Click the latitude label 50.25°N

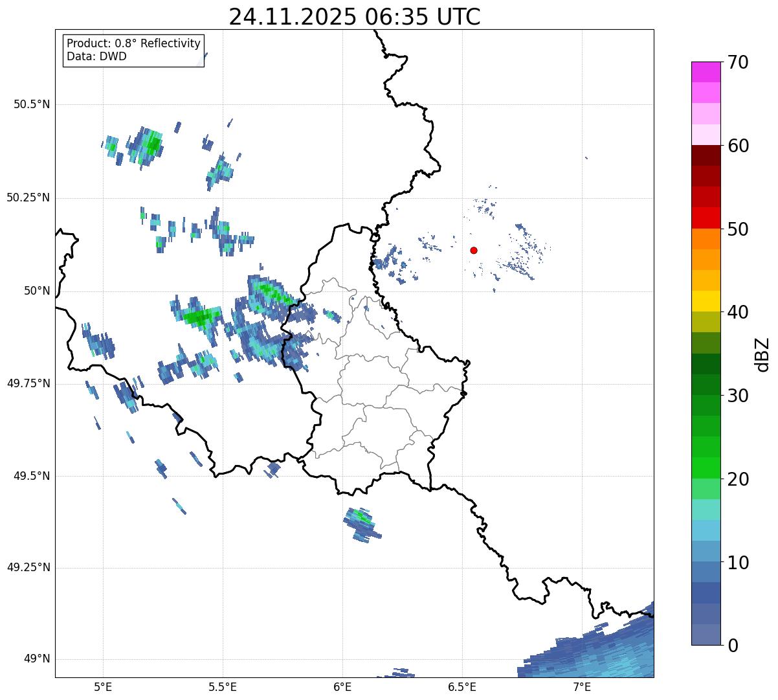(28, 198)
